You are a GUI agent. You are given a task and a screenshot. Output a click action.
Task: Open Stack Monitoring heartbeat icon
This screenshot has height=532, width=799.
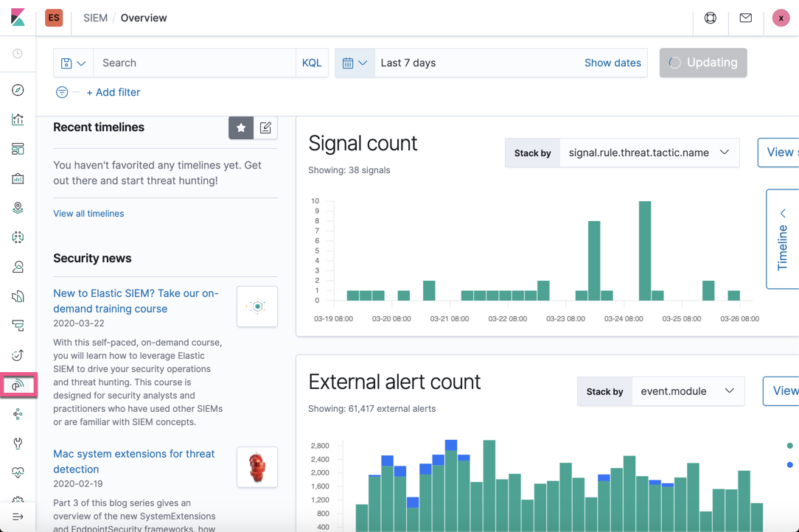18,472
